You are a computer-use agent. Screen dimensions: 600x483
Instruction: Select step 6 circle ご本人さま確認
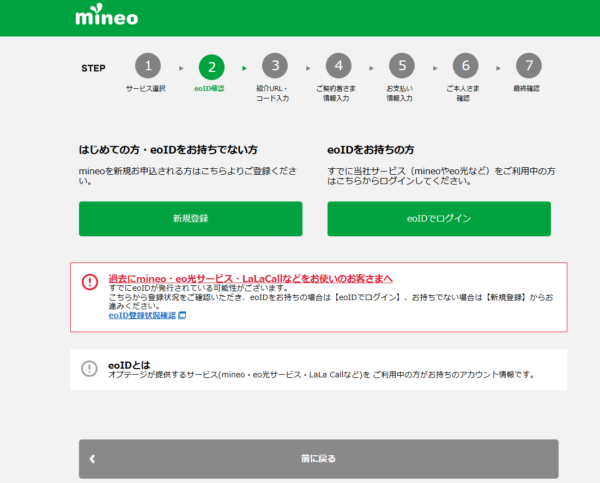point(465,66)
